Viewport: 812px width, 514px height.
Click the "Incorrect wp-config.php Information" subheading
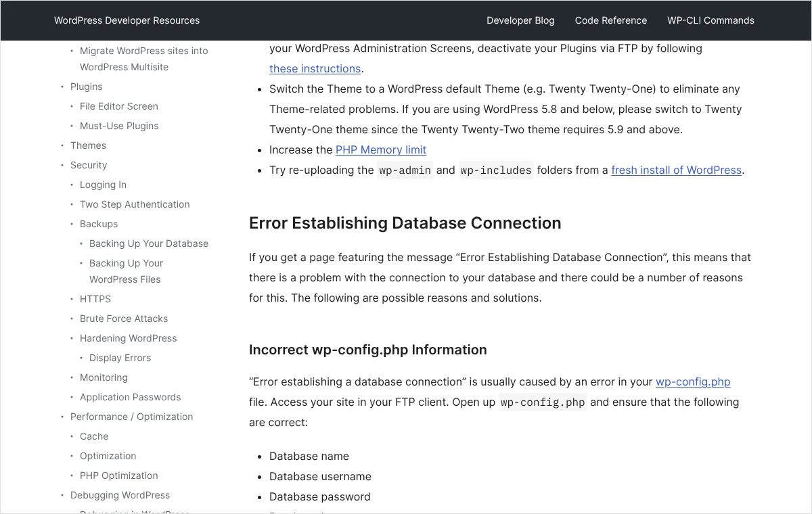click(x=368, y=350)
